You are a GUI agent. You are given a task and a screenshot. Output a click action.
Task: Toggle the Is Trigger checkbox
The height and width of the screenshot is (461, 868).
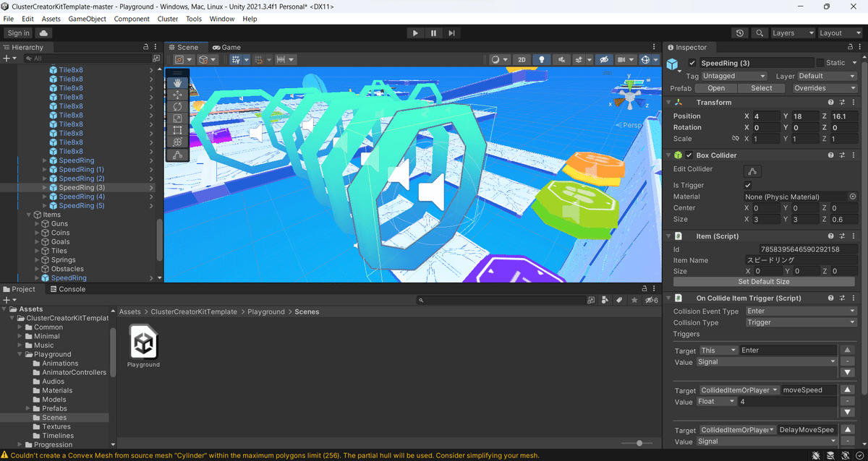click(748, 185)
